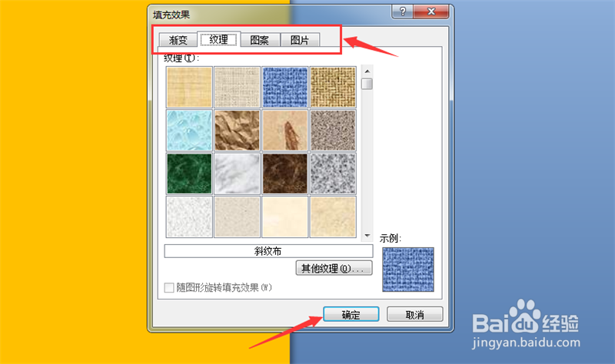This screenshot has height=364, width=615.
Task: Pick the gray granite texture
Action: 333,174
